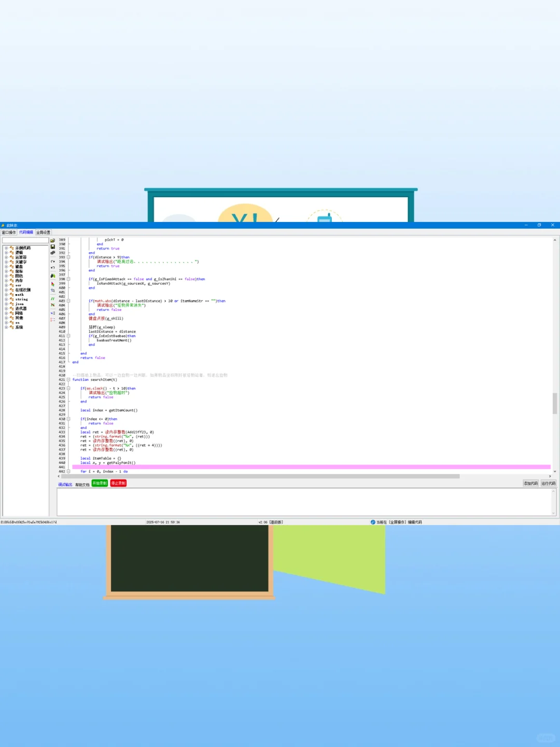Expand the 逻辑 tree node
The height and width of the screenshot is (747, 560).
(x=6, y=253)
